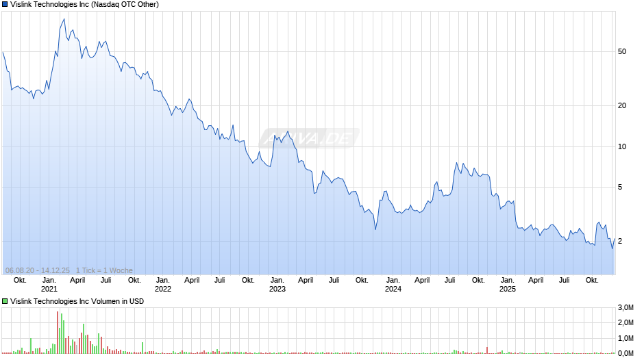The width and height of the screenshot is (644, 360).
Task: Click the price peak in early 2021
Action: click(64, 19)
